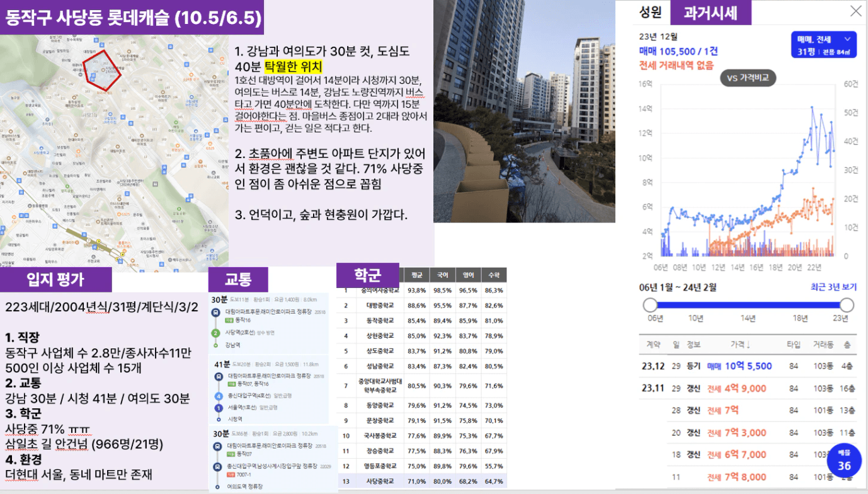Select the 매매 10억 5,500 transaction row
Viewport: 868px width, 494px height.
click(748, 366)
